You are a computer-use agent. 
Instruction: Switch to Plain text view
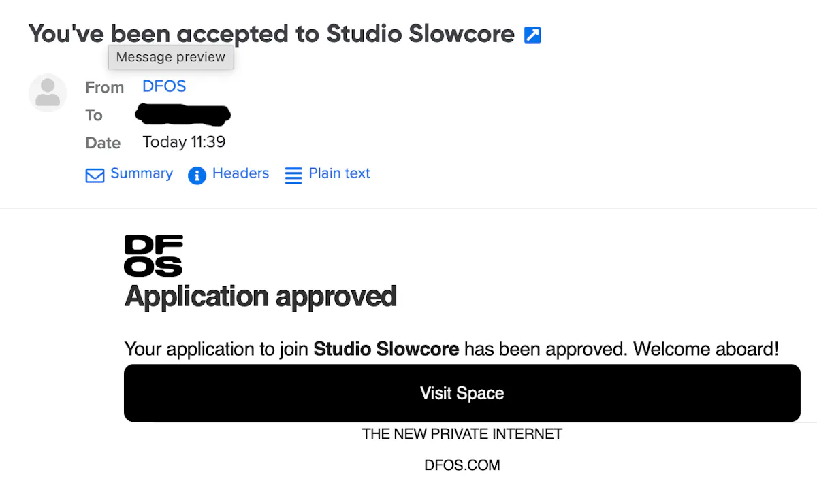click(339, 173)
